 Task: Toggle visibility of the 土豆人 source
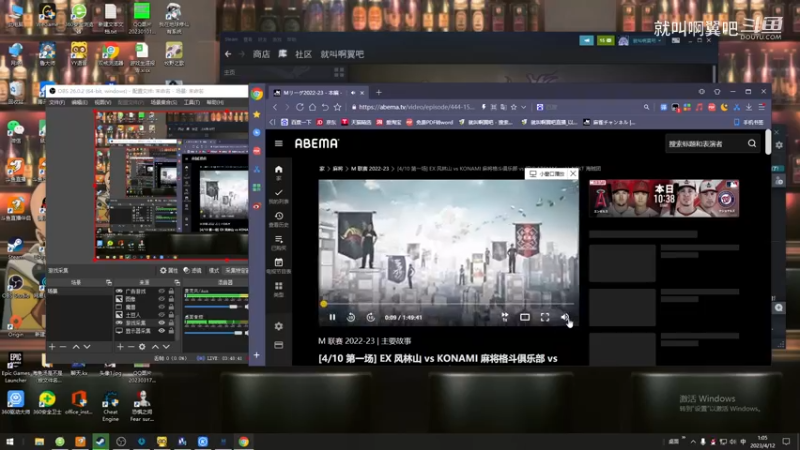[x=161, y=315]
